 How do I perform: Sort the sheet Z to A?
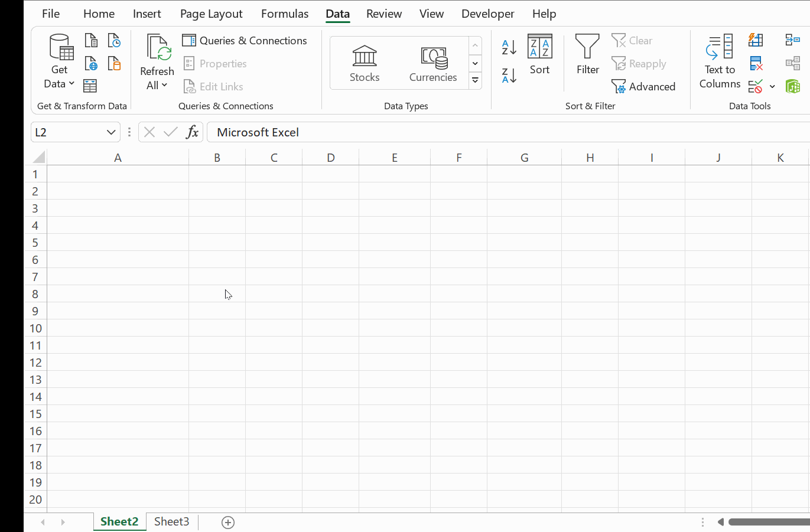point(508,76)
